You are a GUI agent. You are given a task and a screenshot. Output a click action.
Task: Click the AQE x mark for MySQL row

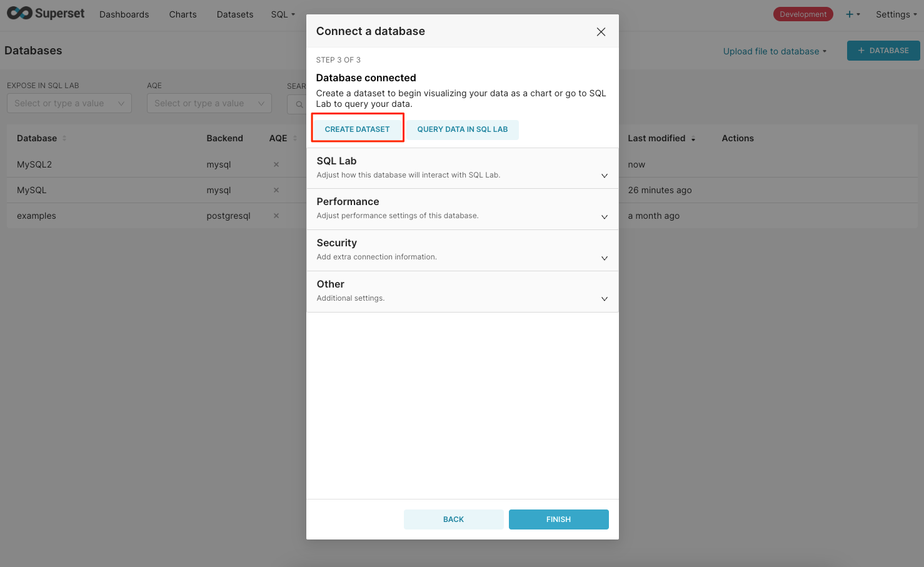click(276, 190)
